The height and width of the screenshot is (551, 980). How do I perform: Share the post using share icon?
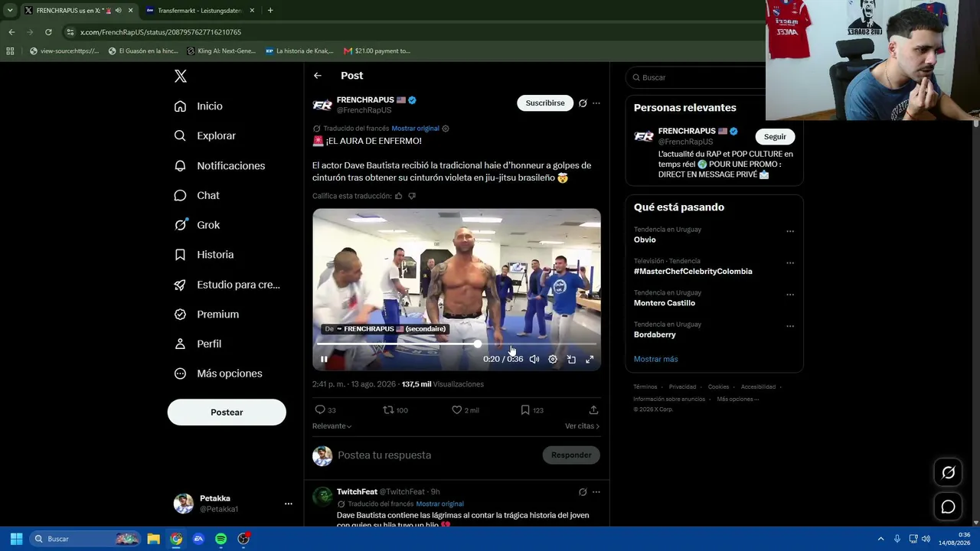point(593,410)
